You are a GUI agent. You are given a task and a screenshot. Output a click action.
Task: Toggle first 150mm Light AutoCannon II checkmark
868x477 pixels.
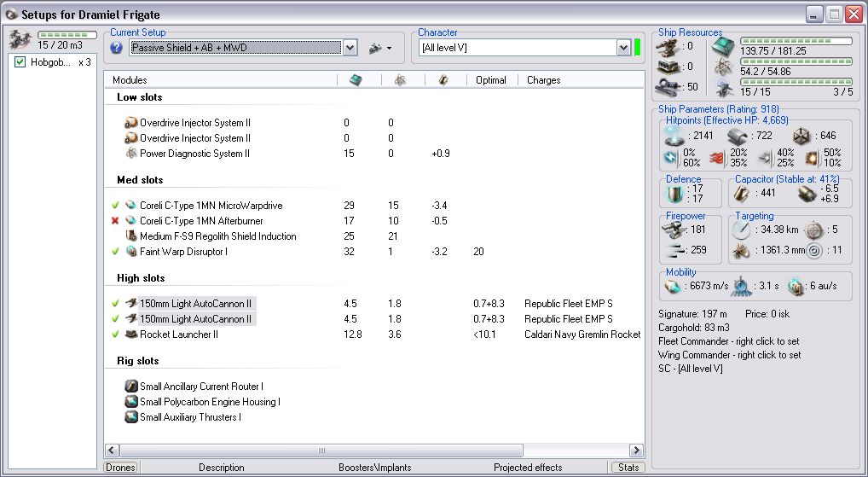(x=115, y=304)
